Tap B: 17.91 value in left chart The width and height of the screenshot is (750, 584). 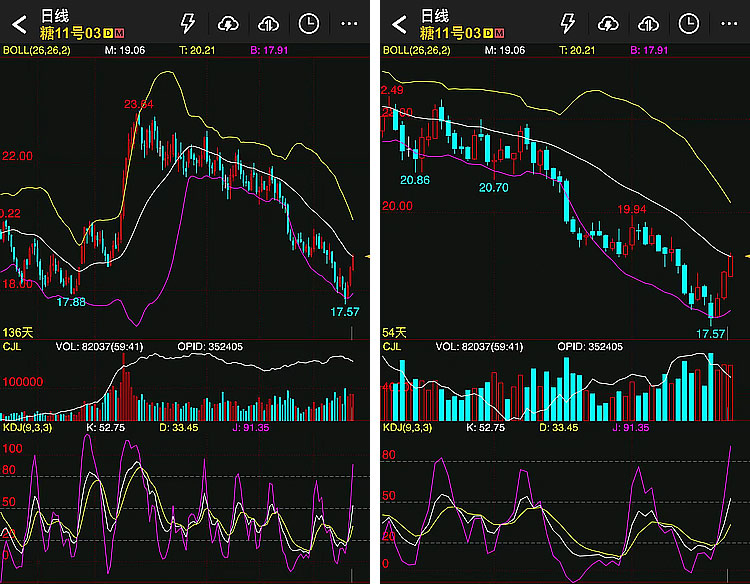[x=269, y=50]
